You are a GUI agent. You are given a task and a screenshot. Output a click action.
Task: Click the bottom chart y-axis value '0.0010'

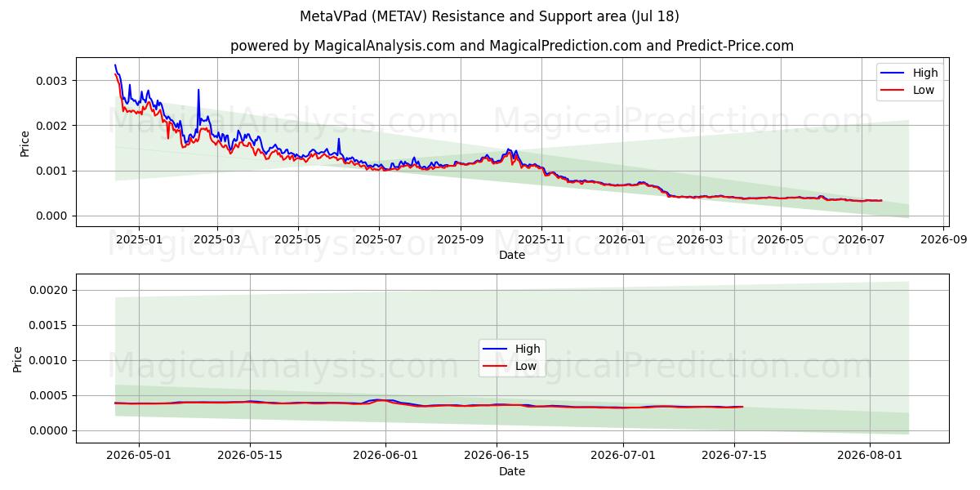pyautogui.click(x=51, y=361)
